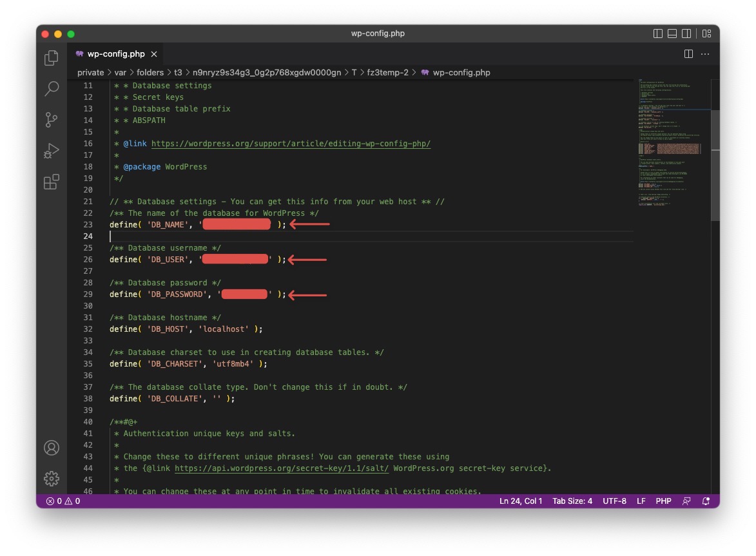Close the wp-config.php tab
This screenshot has width=756, height=556.
[154, 54]
